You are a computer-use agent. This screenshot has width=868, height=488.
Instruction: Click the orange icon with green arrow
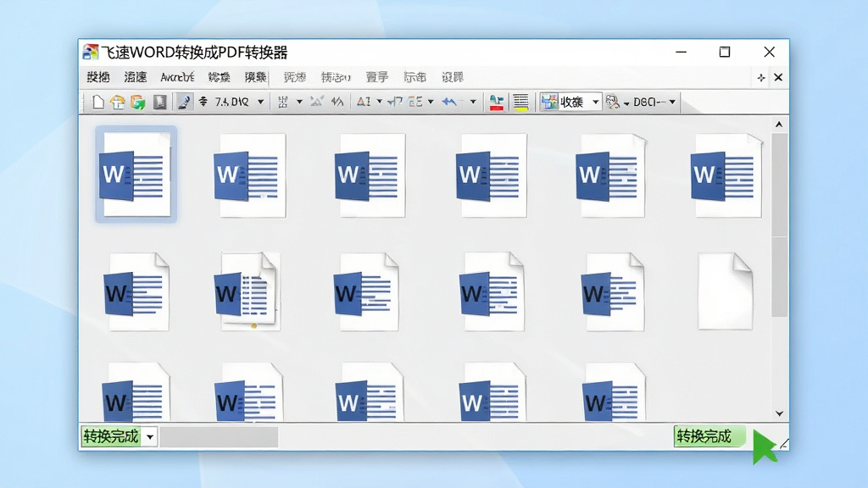tap(138, 102)
